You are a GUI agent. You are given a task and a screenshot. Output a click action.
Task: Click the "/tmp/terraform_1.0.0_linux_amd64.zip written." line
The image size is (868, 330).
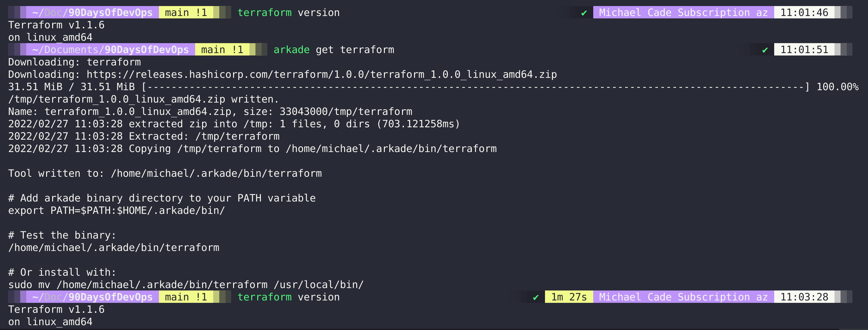click(x=143, y=100)
